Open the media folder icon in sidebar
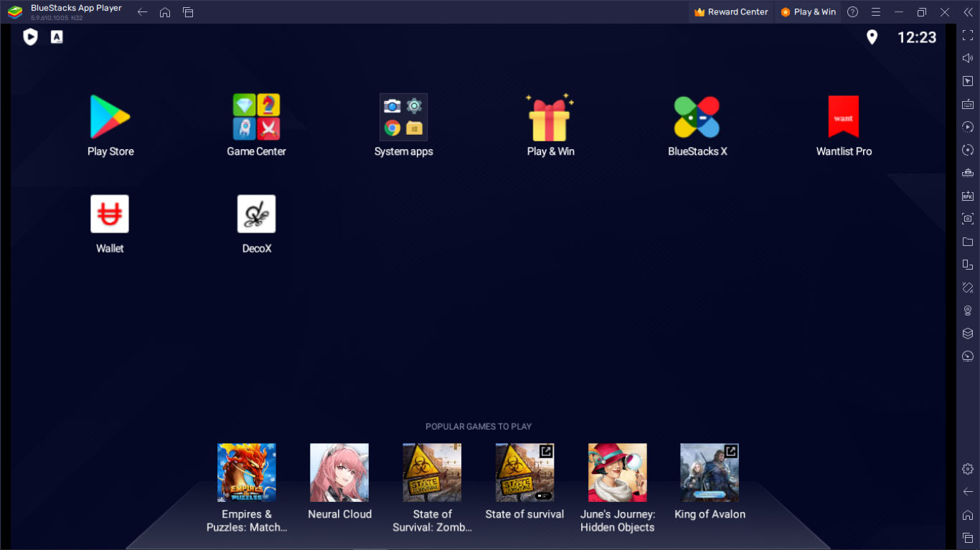This screenshot has width=980, height=550. point(968,242)
